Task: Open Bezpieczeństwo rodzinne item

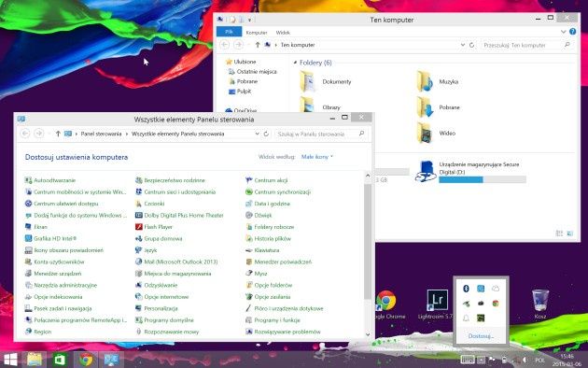Action: point(170,180)
